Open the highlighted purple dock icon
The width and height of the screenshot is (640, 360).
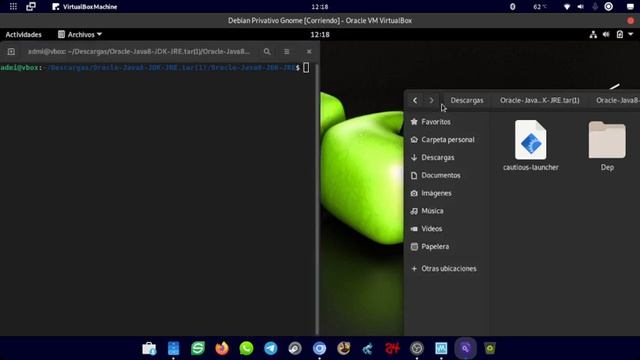(x=466, y=348)
